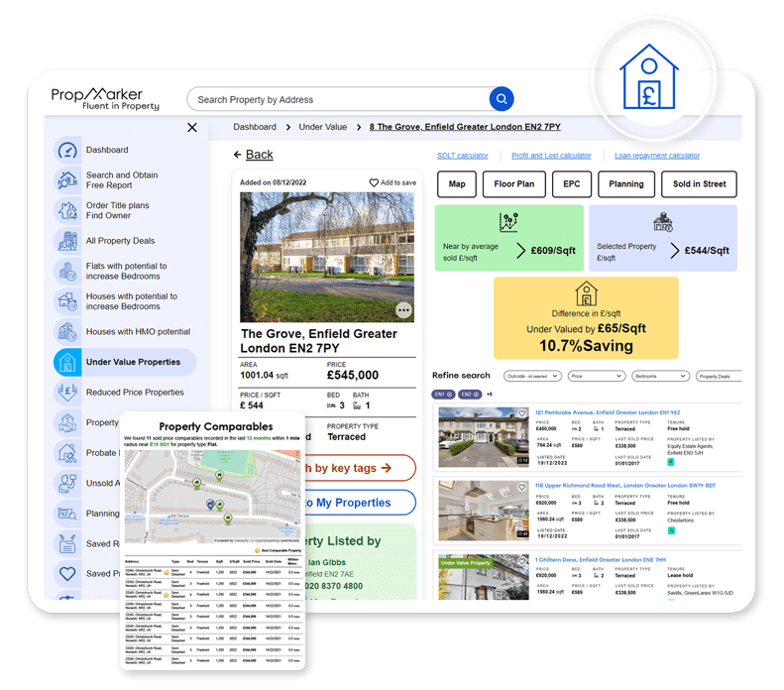
Task: Open the Outcode dropdown filter
Action: coord(532,376)
